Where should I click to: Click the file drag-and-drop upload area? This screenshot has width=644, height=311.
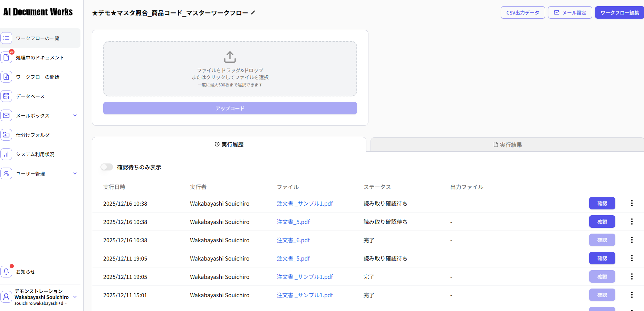pyautogui.click(x=230, y=68)
